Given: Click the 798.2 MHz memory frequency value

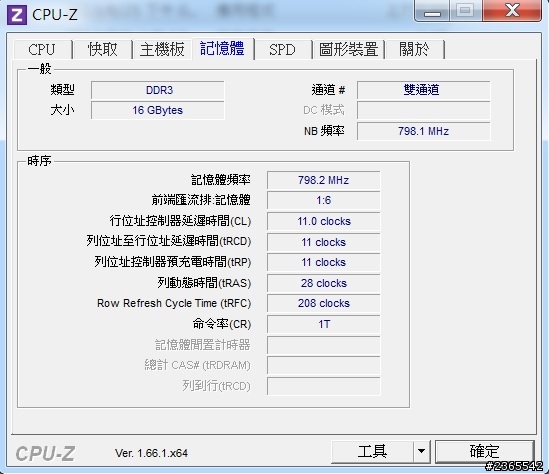Looking at the screenshot, I should tap(324, 180).
